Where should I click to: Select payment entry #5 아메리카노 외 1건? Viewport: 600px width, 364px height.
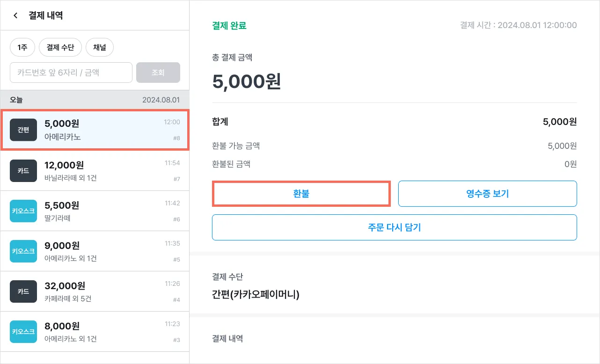pos(108,251)
